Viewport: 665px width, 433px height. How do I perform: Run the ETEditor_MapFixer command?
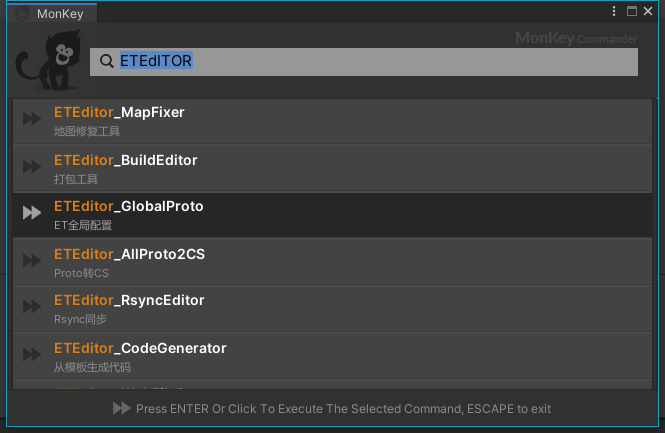(x=332, y=121)
